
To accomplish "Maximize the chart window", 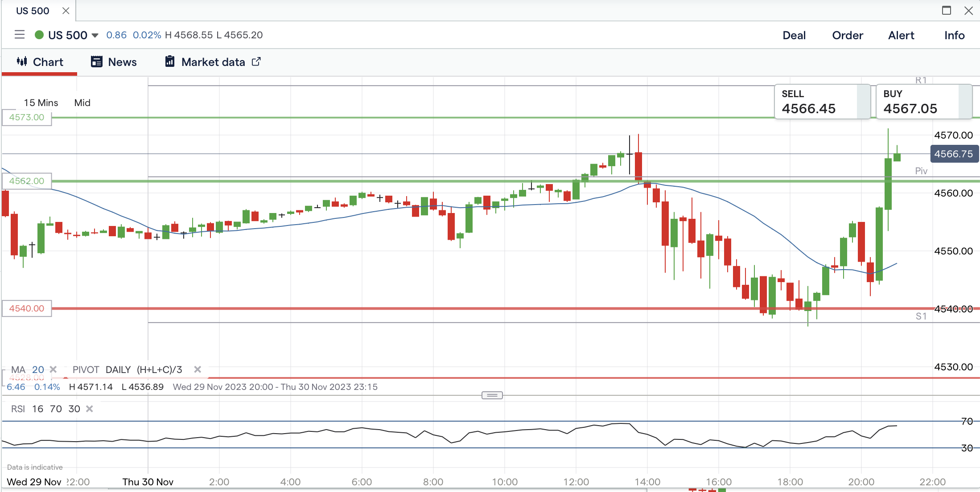I will click(947, 11).
